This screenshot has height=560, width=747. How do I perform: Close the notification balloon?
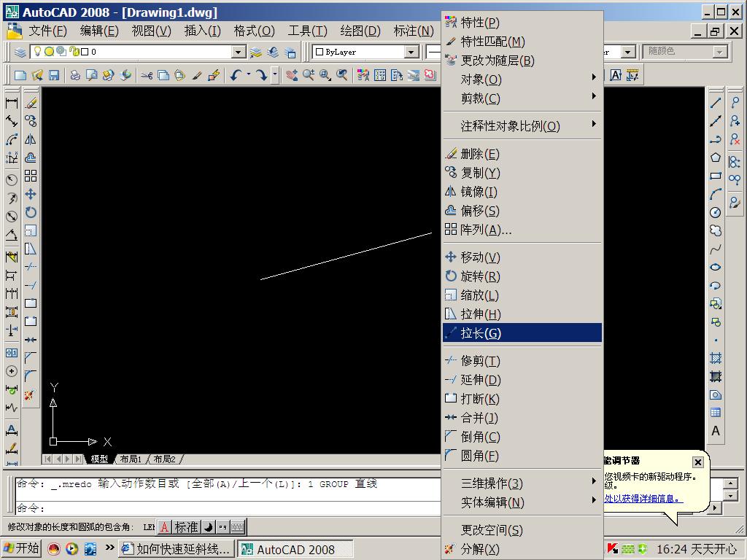697,462
